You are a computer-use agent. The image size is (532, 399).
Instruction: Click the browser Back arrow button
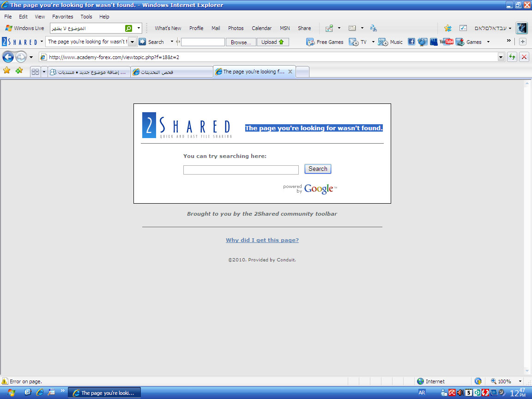[x=8, y=57]
